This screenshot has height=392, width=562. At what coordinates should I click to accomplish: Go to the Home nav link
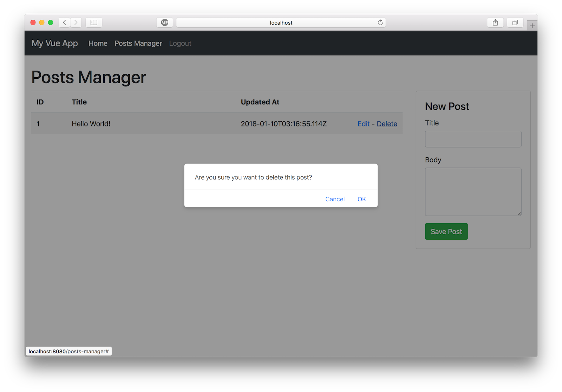(x=98, y=43)
